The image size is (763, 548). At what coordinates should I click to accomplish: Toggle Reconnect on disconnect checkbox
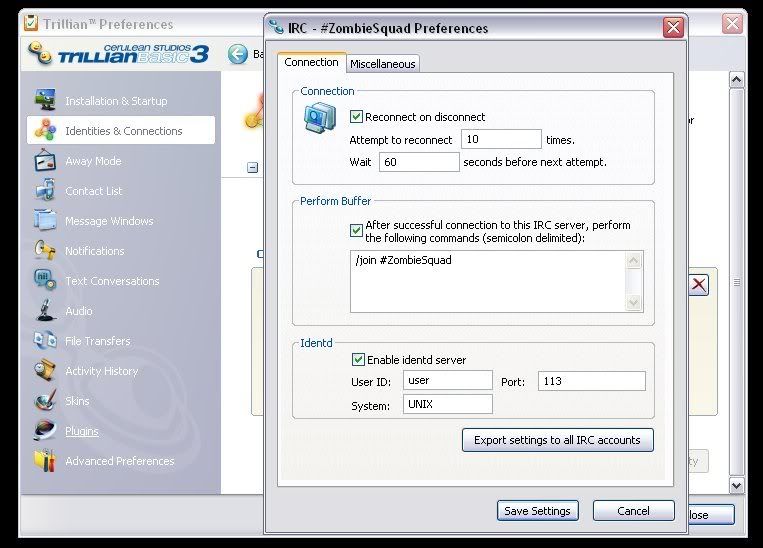coord(356,117)
